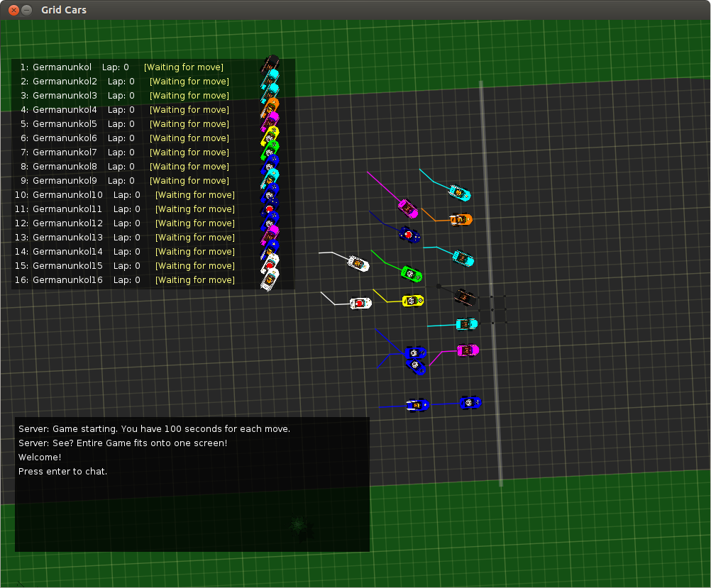Click the green car icon beside Germanunkol7

coord(270,149)
